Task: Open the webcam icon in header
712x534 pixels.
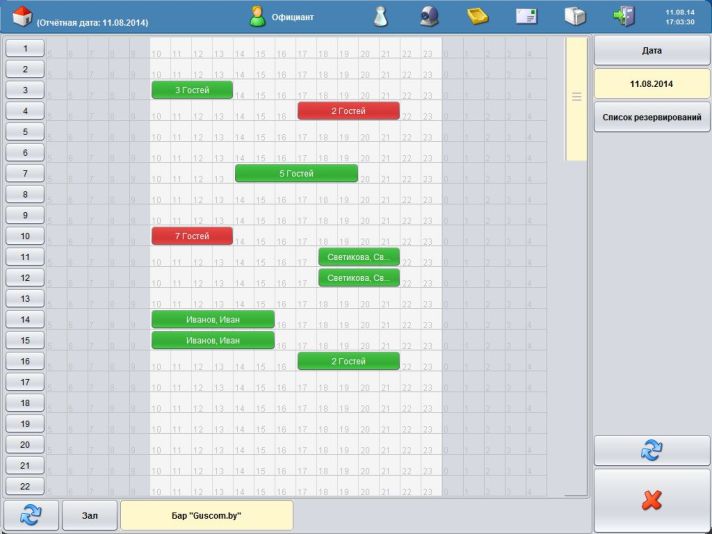Action: pyautogui.click(x=429, y=16)
